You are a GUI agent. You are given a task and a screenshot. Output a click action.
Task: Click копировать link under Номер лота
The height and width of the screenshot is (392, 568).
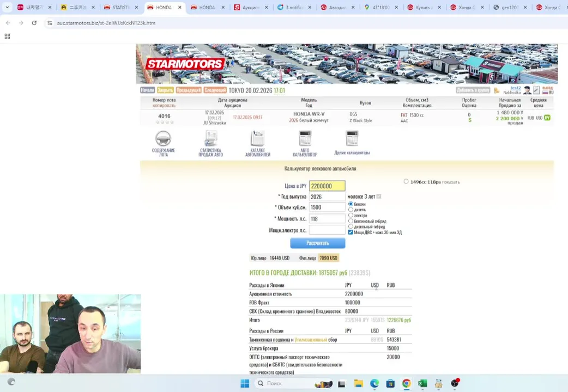pos(164,106)
